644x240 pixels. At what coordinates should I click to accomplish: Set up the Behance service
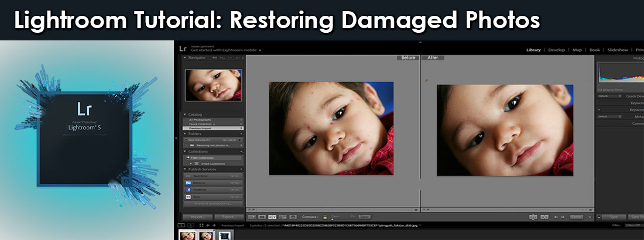tap(235, 183)
